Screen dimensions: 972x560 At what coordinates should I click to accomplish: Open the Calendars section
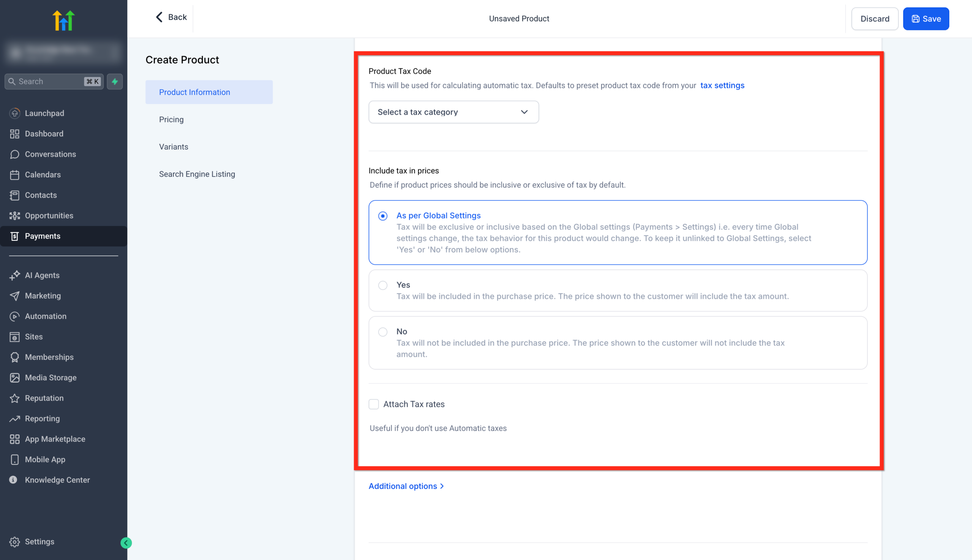click(43, 175)
